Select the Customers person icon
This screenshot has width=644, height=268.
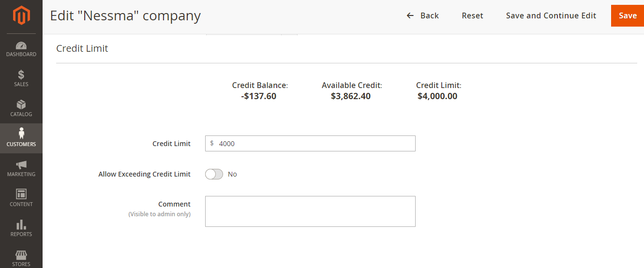(21, 134)
